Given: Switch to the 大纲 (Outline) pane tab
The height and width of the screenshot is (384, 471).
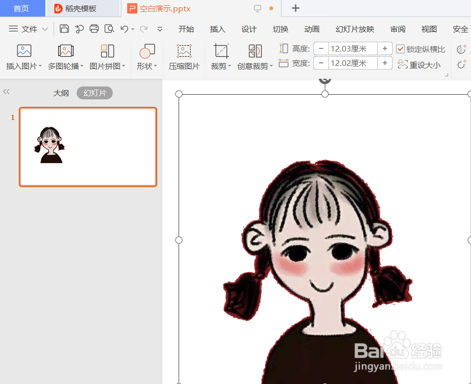Looking at the screenshot, I should pos(61,93).
